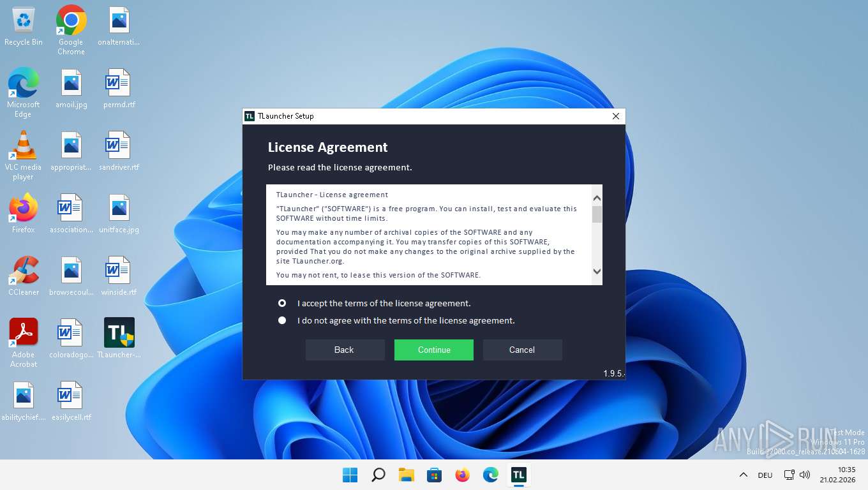Select the onalternati... image file
This screenshot has height=490, width=868.
point(119,27)
